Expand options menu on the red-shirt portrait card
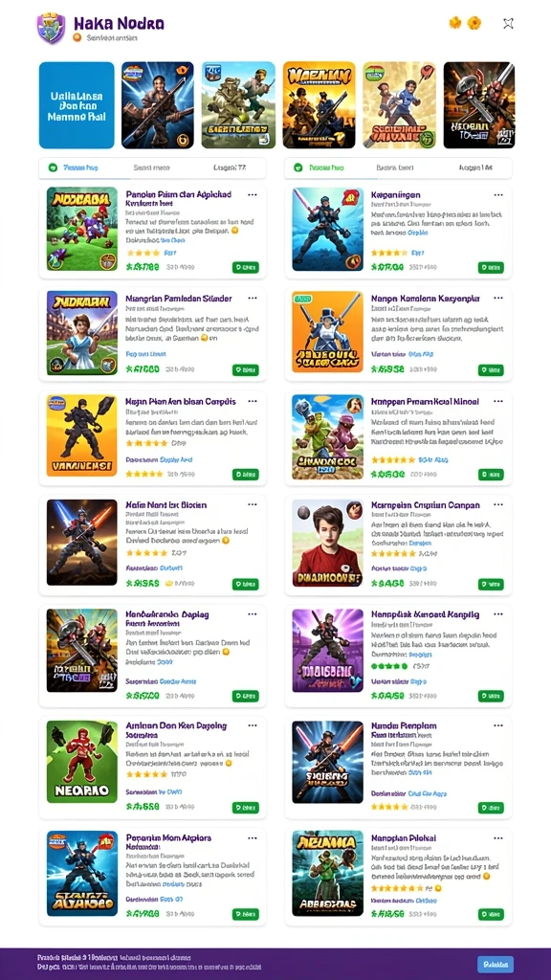The image size is (551, 980). (497, 504)
